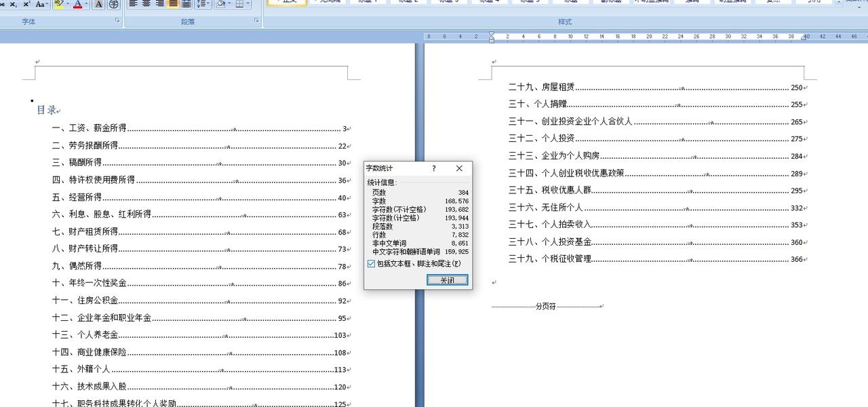Screen dimensions: 868x407
Task: Justify paragraph text
Action: [173, 4]
